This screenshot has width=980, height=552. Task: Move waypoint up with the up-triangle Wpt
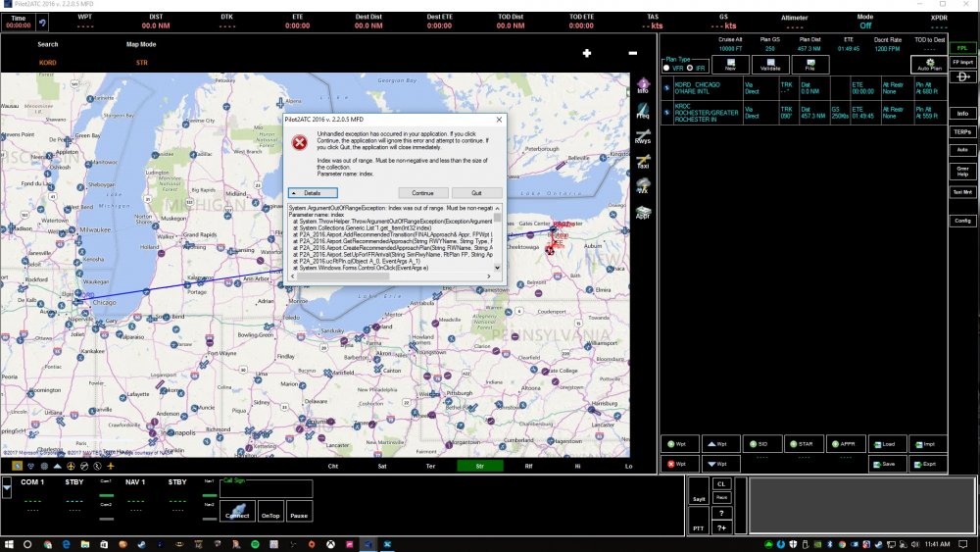(x=720, y=444)
